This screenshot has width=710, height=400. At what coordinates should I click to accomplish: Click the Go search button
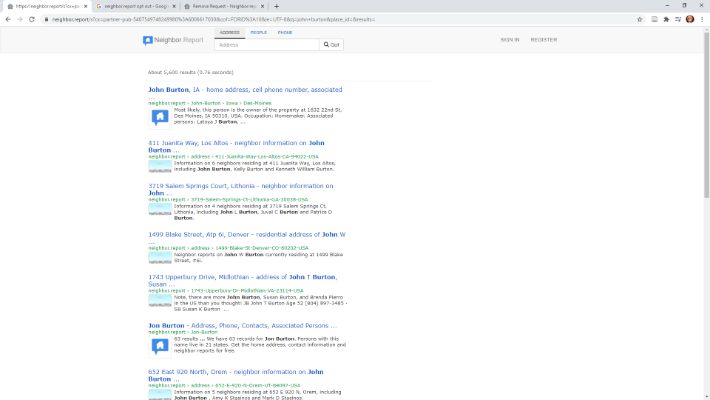coord(331,45)
